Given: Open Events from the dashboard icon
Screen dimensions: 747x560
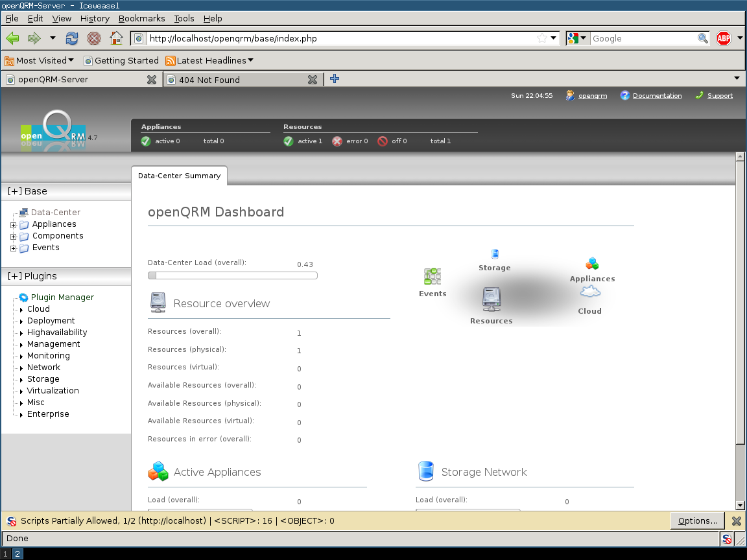Looking at the screenshot, I should pyautogui.click(x=433, y=276).
